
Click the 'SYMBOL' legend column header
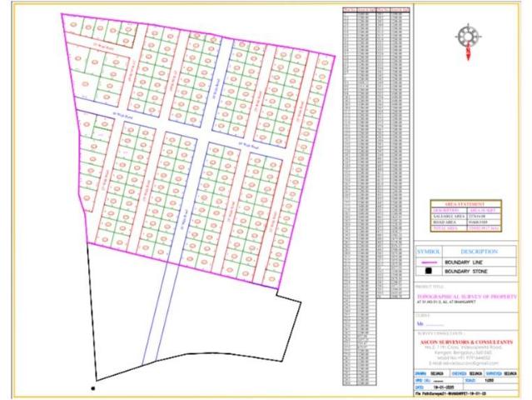coord(429,252)
